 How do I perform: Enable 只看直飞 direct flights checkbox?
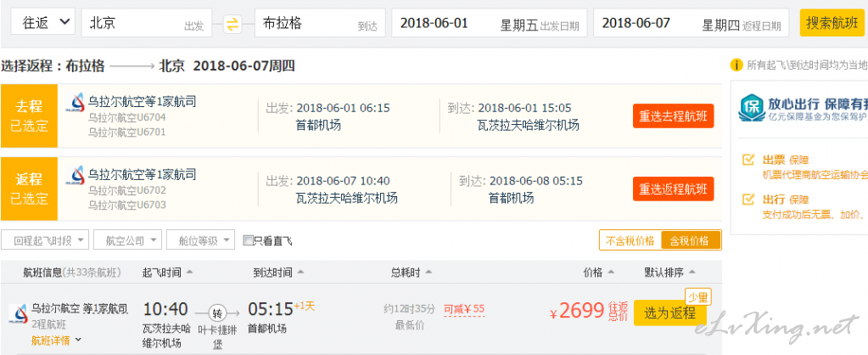pos(248,240)
